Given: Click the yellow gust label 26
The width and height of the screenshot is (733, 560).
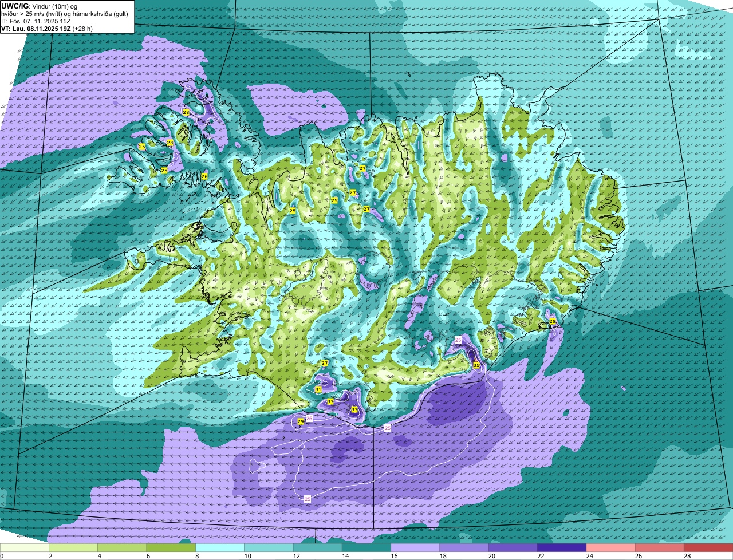Looking at the screenshot, I should point(204,176).
